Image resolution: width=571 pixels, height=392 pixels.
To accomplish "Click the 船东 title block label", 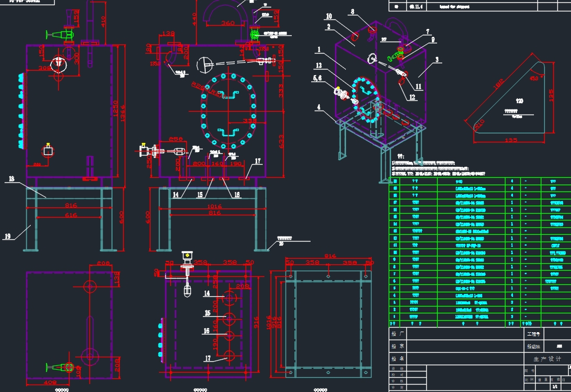I will (x=397, y=346).
